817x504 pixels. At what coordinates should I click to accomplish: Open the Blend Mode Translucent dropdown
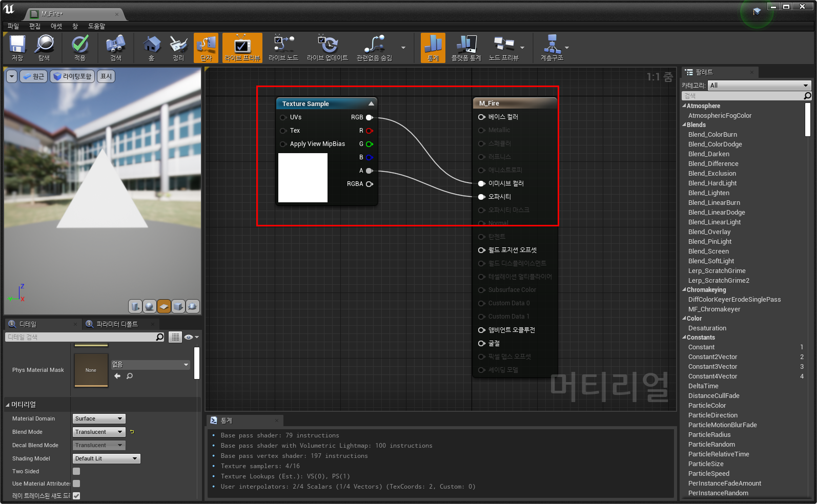click(99, 432)
